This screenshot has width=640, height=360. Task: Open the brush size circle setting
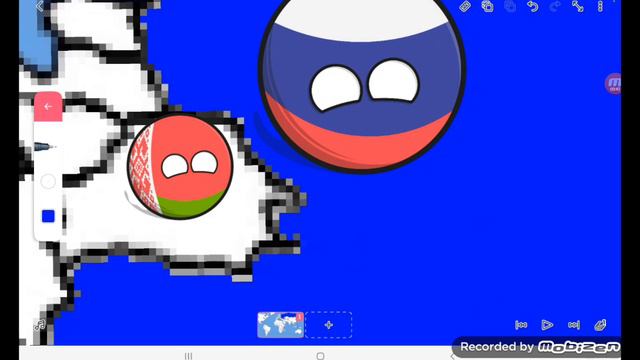coord(48,181)
